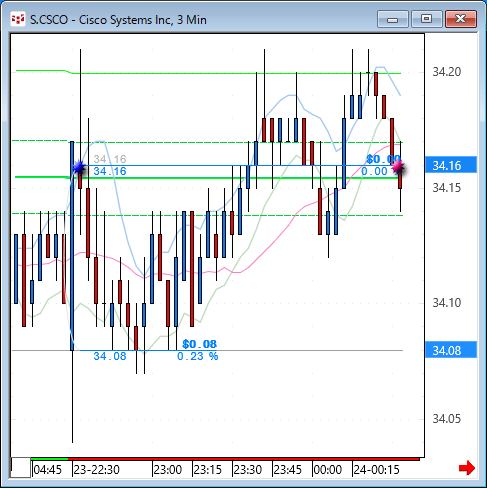487x488 pixels.
Task: Click the blue 34.08 line label
Action: point(110,356)
